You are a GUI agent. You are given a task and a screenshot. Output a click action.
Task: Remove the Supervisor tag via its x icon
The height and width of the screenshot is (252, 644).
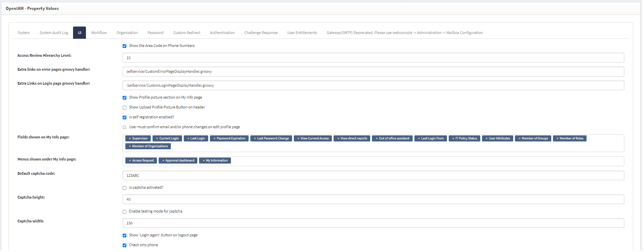pos(130,139)
